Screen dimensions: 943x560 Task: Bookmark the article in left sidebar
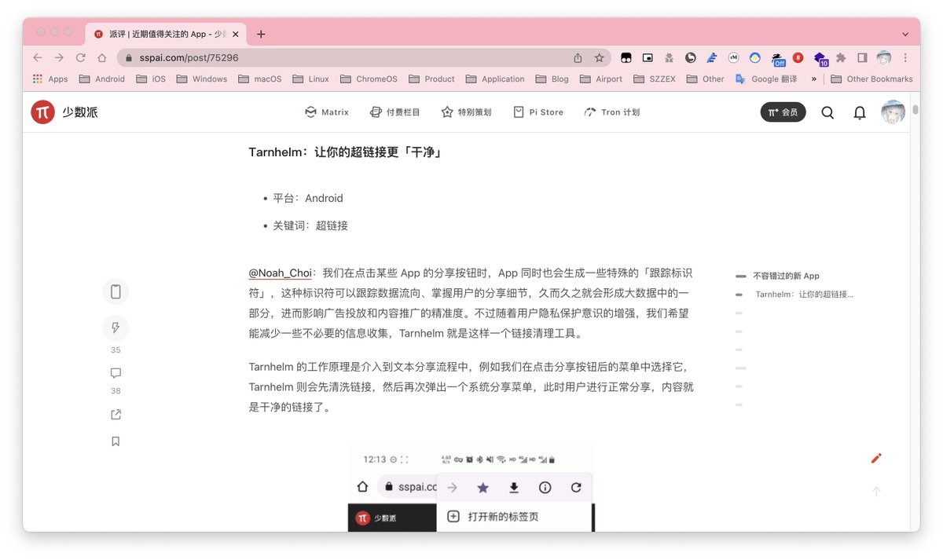116,441
